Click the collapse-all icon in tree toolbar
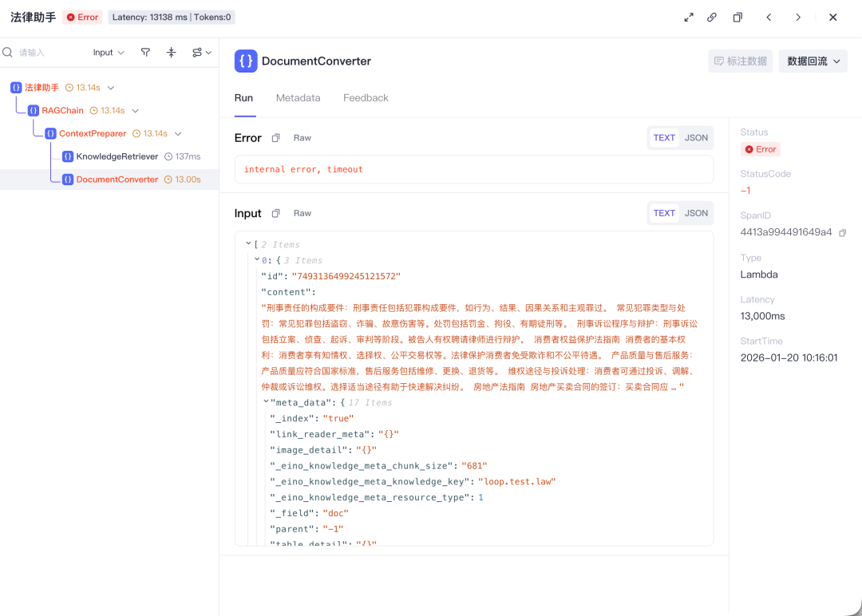862x616 pixels. (x=171, y=53)
